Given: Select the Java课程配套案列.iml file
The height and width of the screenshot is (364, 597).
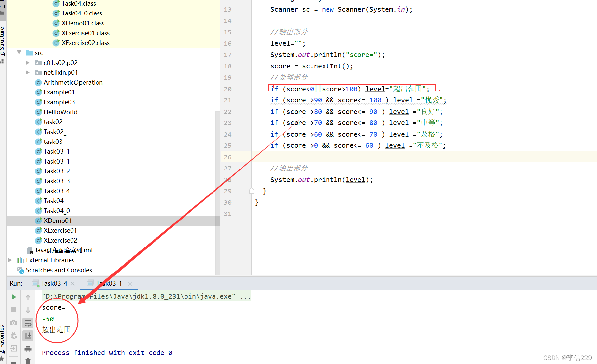Looking at the screenshot, I should [x=64, y=250].
